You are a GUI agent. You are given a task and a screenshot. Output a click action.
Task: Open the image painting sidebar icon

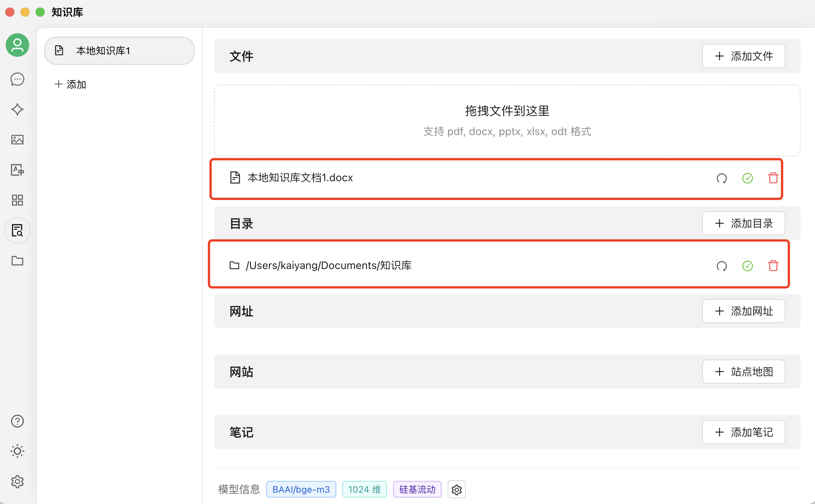click(x=17, y=140)
